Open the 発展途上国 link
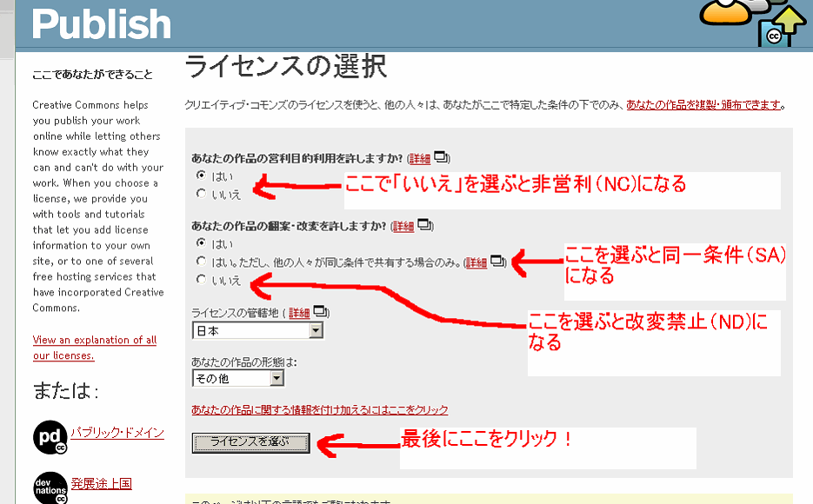 [x=101, y=484]
